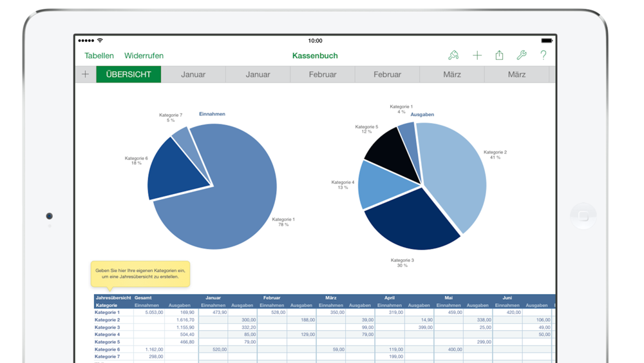The width and height of the screenshot is (644, 363).
Task: Select the cell showing 1.155,90
Action: tap(182, 328)
